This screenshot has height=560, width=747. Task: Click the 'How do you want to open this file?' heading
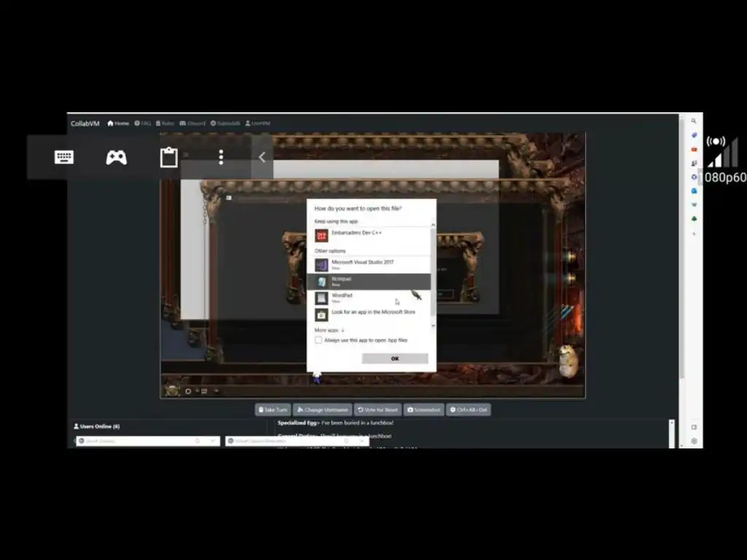click(357, 209)
